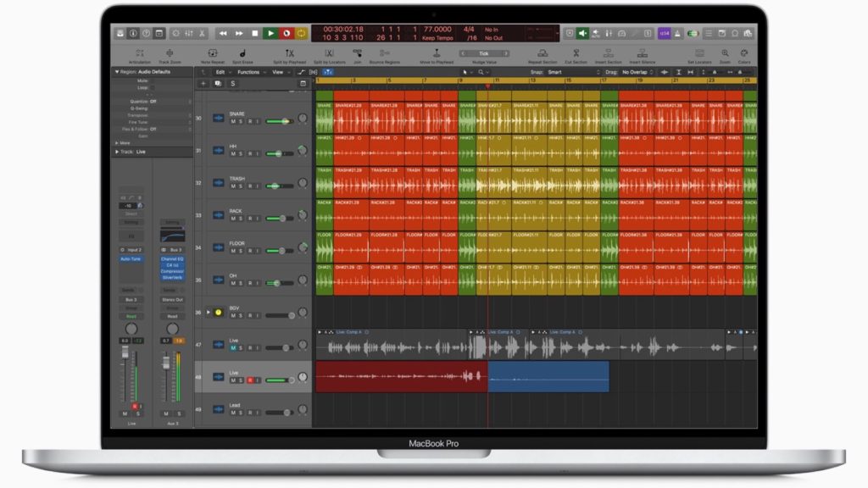This screenshot has width=868, height=488.
Task: Mute the SNARE track
Action: pos(233,122)
